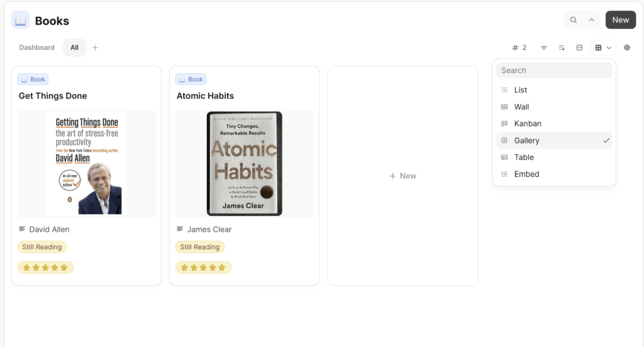Select the Gallery option with checkmark
Image resolution: width=644 pixels, height=347 pixels.
click(x=554, y=140)
